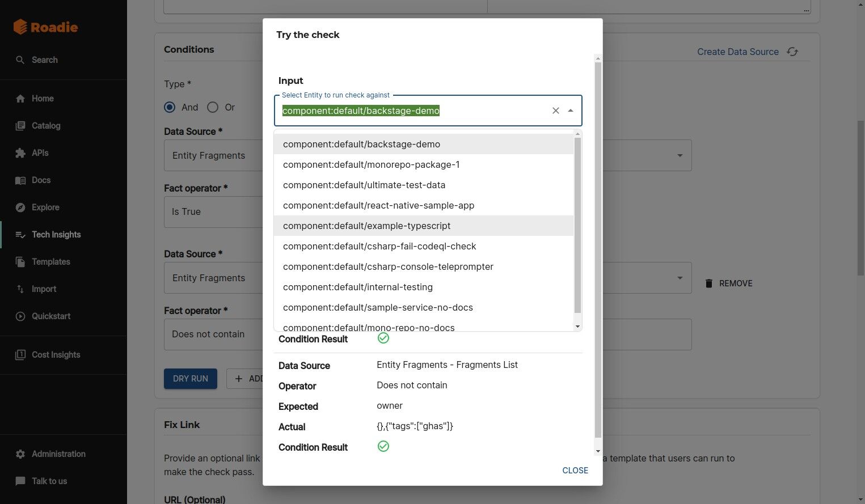The width and height of the screenshot is (865, 504).
Task: Click the APIs puzzle-piece icon
Action: coord(20,153)
